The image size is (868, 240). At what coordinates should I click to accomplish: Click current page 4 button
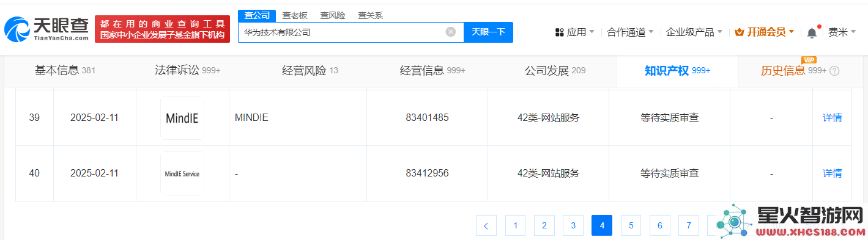(602, 225)
